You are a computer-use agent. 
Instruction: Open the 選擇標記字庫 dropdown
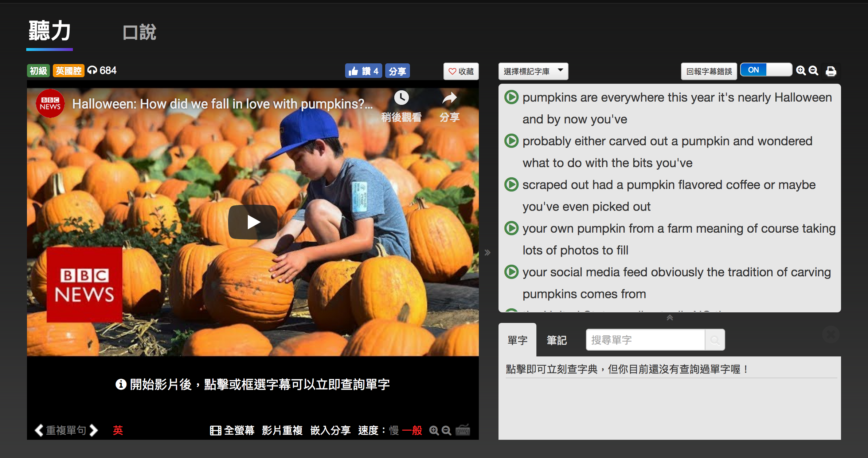533,71
